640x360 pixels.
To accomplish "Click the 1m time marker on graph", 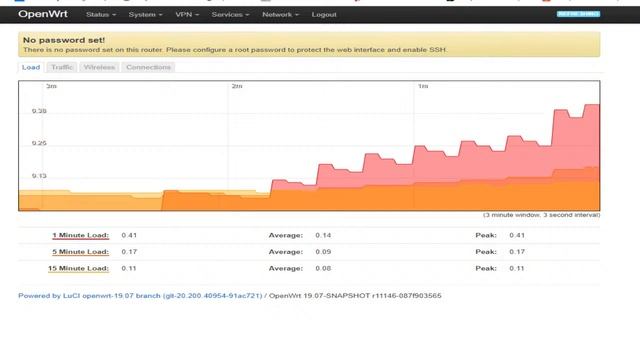I will pyautogui.click(x=423, y=86).
